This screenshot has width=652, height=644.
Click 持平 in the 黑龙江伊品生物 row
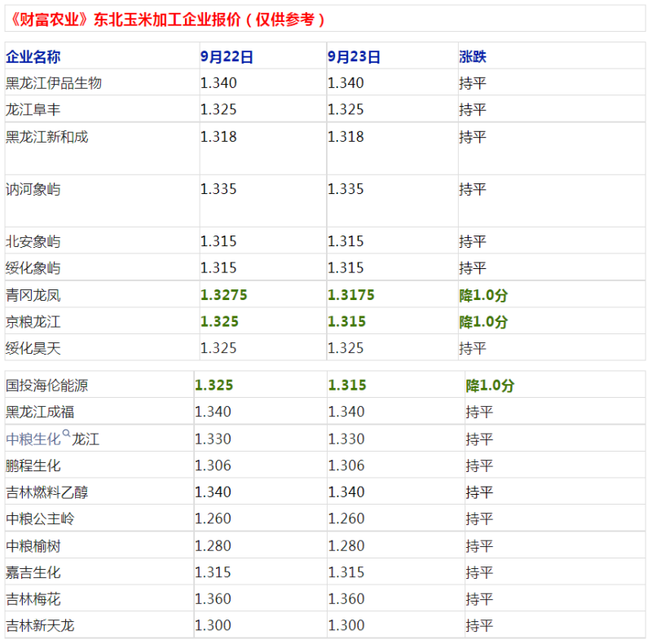tap(473, 83)
